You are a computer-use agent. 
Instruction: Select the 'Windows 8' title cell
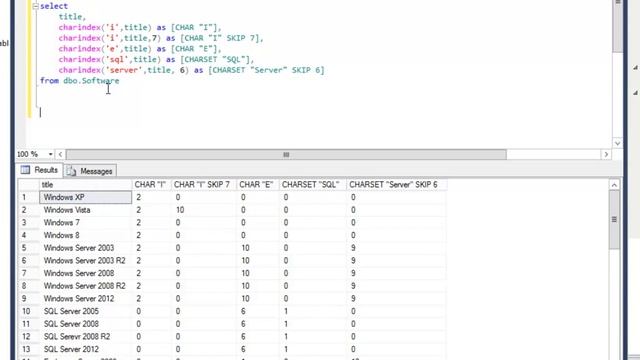pyautogui.click(x=86, y=236)
